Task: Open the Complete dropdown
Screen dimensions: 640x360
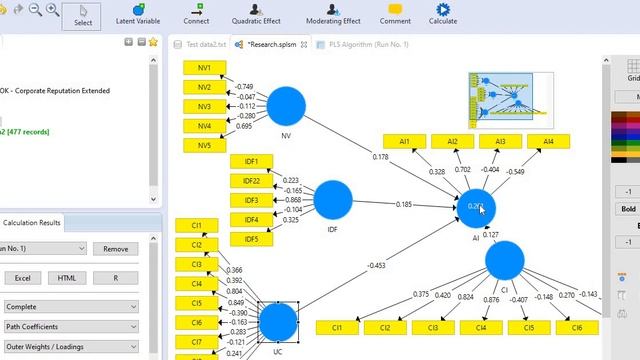Action: 71,307
